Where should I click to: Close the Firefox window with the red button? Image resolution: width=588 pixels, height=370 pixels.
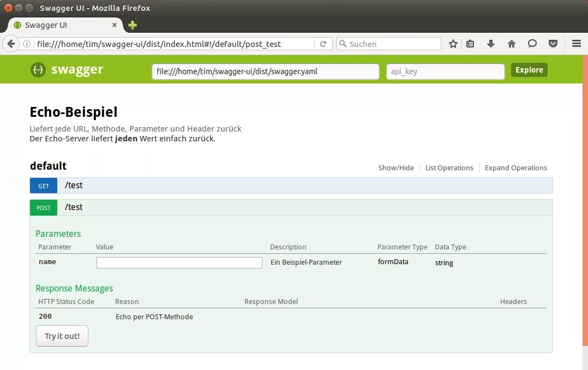tap(8, 8)
